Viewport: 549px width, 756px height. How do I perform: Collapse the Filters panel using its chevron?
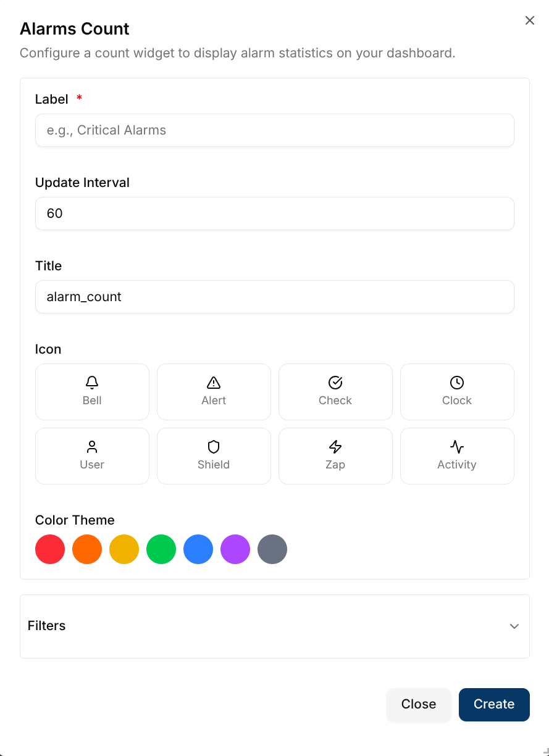coord(514,626)
